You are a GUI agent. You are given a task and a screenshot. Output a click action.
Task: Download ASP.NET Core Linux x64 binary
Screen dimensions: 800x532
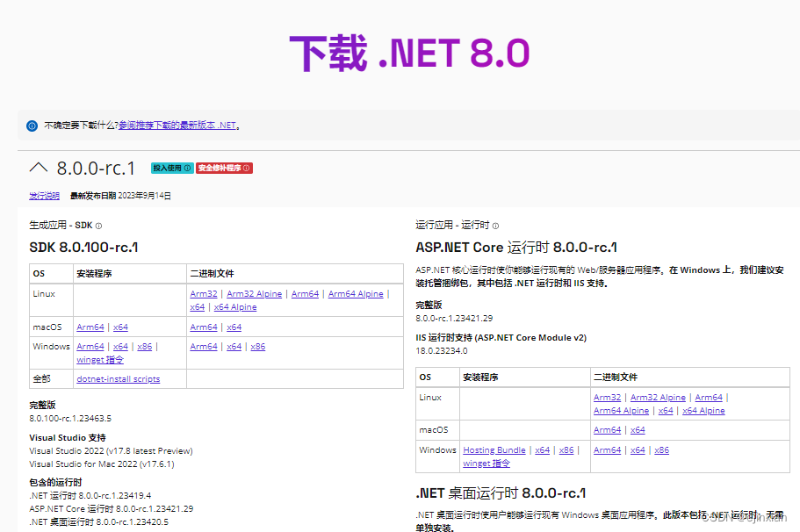click(x=666, y=411)
